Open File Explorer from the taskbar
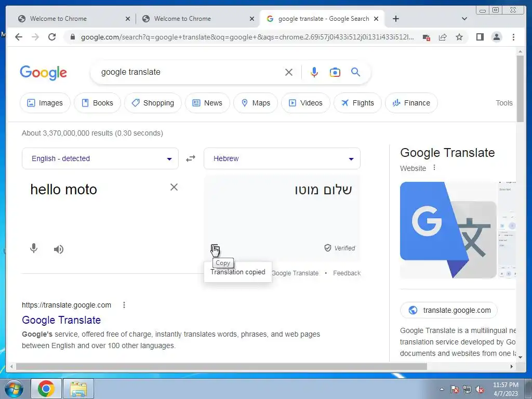532x399 pixels. 78,389
